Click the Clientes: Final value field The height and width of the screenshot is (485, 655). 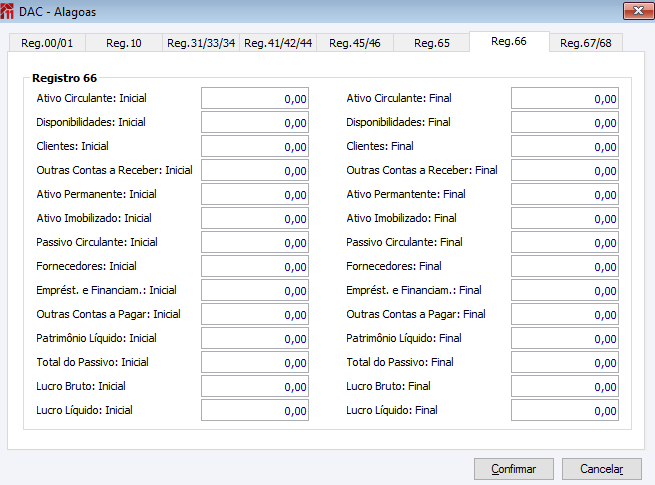[x=565, y=147]
